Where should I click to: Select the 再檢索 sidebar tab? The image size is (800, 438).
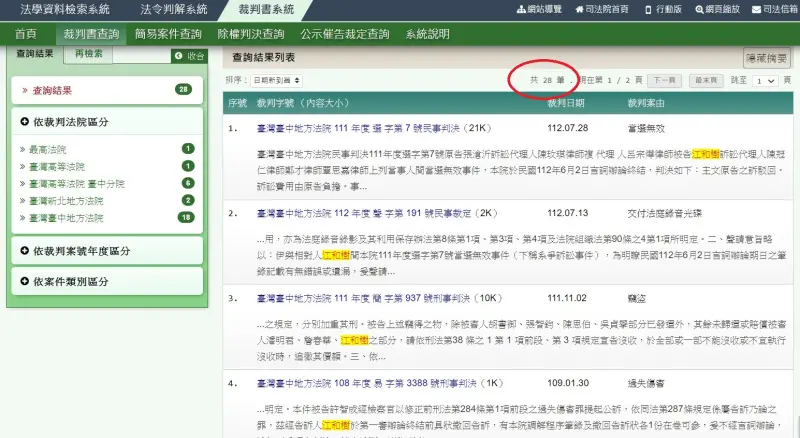click(89, 54)
